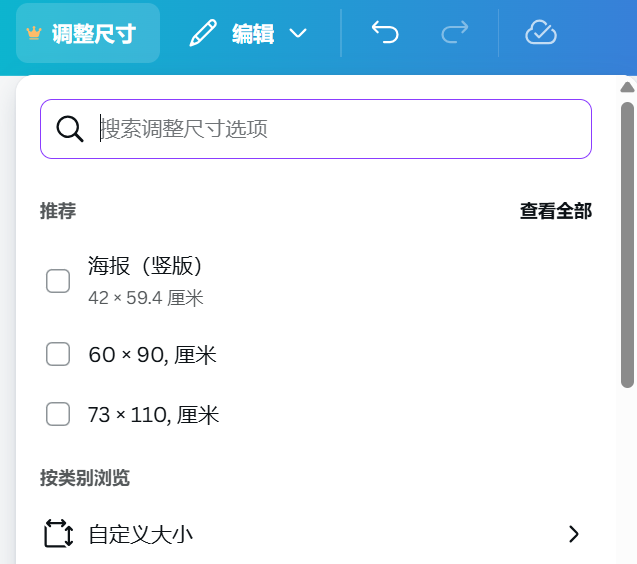
Task: Check the 73 × 110, 厘米 box
Action: coord(58,414)
